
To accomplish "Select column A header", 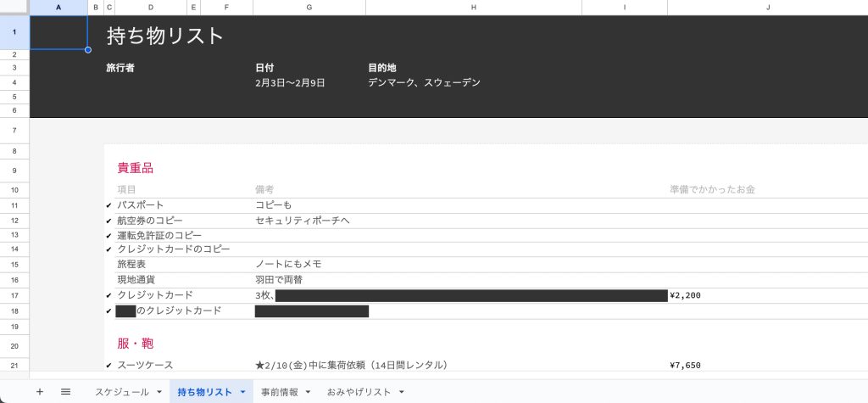I will pyautogui.click(x=58, y=8).
